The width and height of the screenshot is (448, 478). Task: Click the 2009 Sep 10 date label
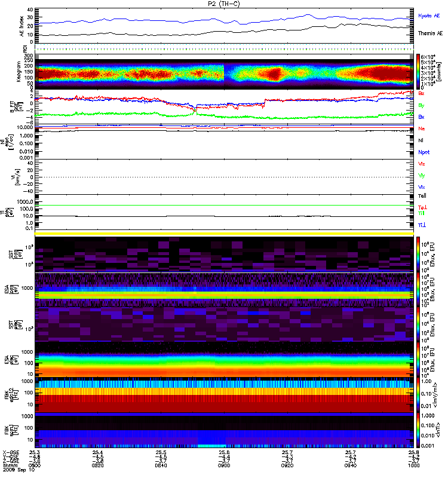[19, 470]
